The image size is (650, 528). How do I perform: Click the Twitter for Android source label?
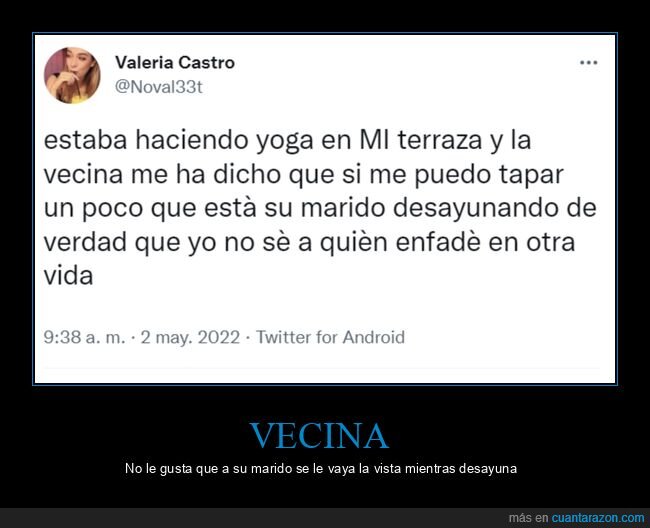[330, 337]
